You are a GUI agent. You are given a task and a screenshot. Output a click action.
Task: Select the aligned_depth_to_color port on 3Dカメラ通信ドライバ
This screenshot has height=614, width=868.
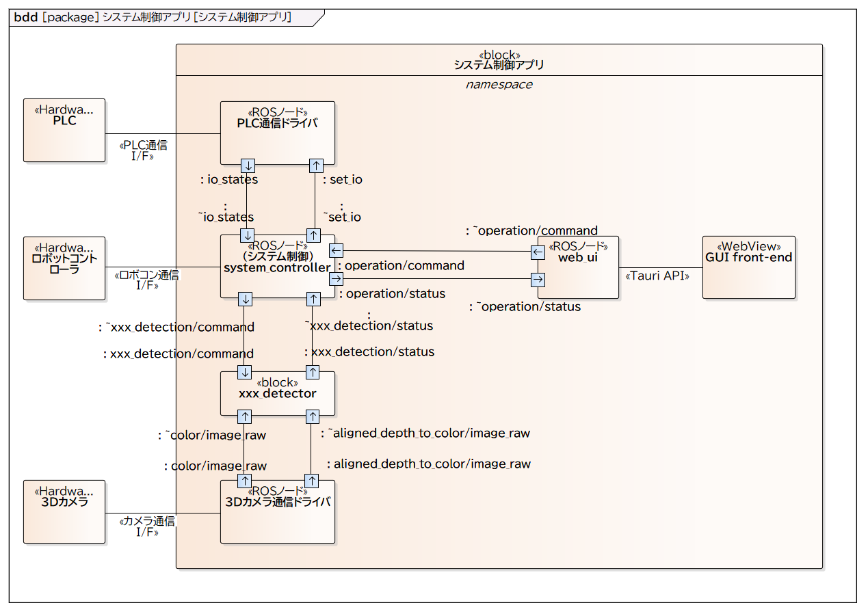312,481
